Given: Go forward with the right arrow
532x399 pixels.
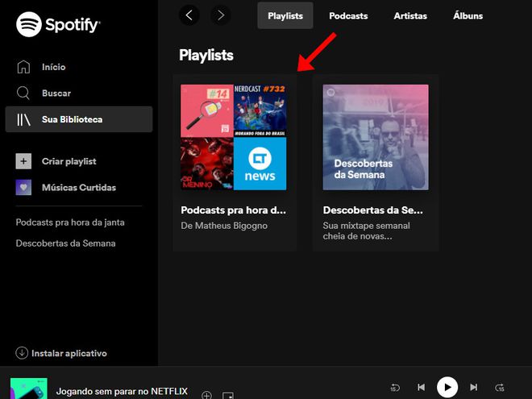Looking at the screenshot, I should point(221,15).
